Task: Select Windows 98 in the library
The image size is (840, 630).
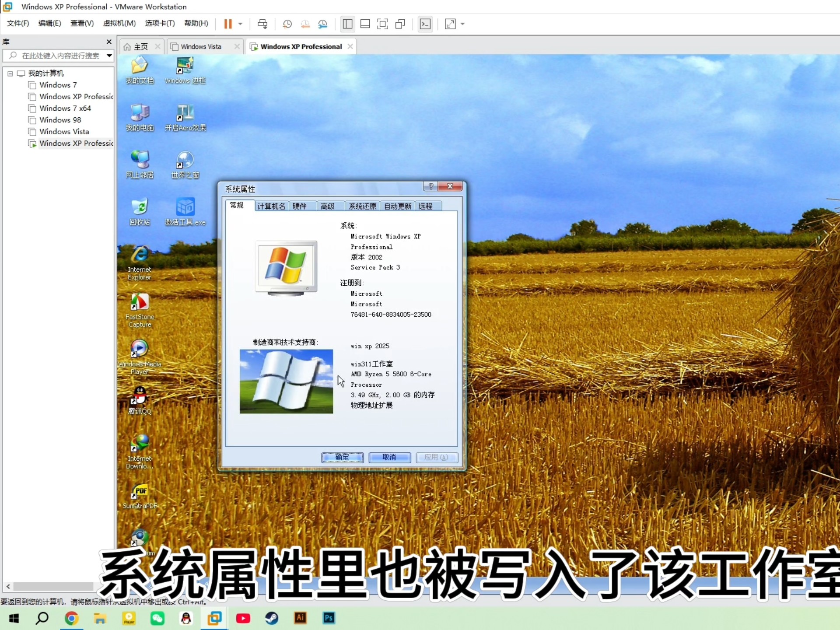Action: pyautogui.click(x=60, y=120)
